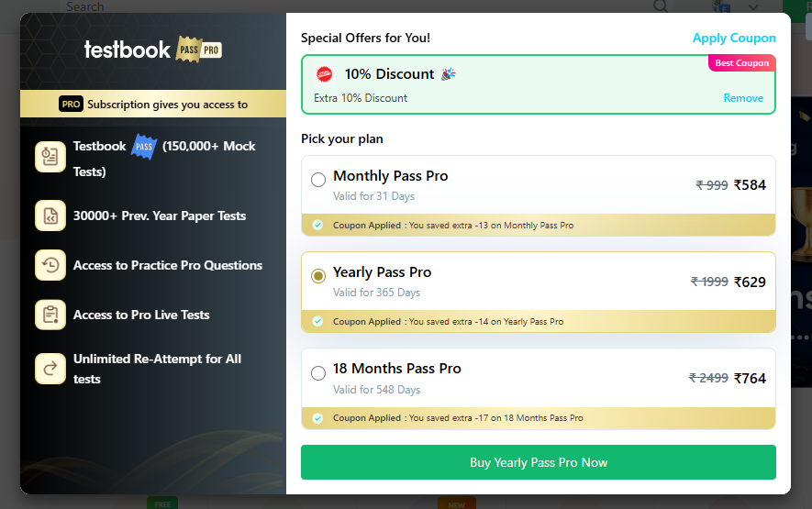
Task: Click struck-through ₹2499 original price
Action: click(x=708, y=378)
